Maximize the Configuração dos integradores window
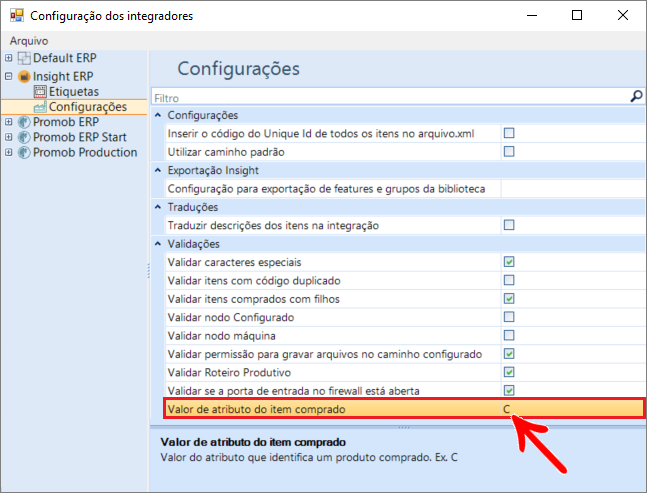 577,16
